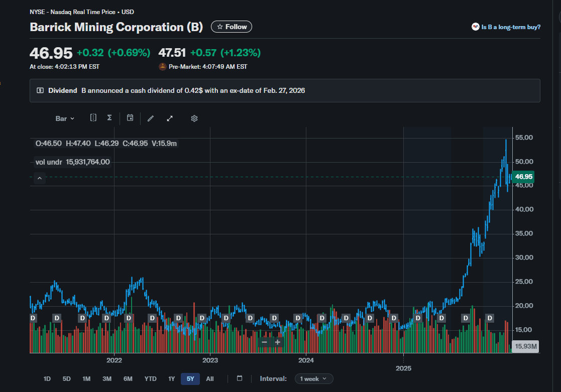Click icon beside 'Is B a long-term buy?'
This screenshot has width=561, height=392.
pos(476,27)
